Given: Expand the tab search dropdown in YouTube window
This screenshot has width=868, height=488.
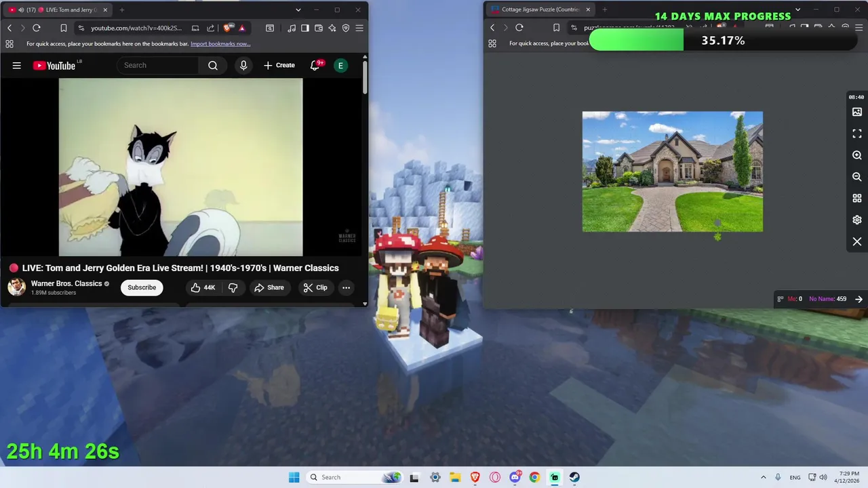Looking at the screenshot, I should pyautogui.click(x=298, y=10).
